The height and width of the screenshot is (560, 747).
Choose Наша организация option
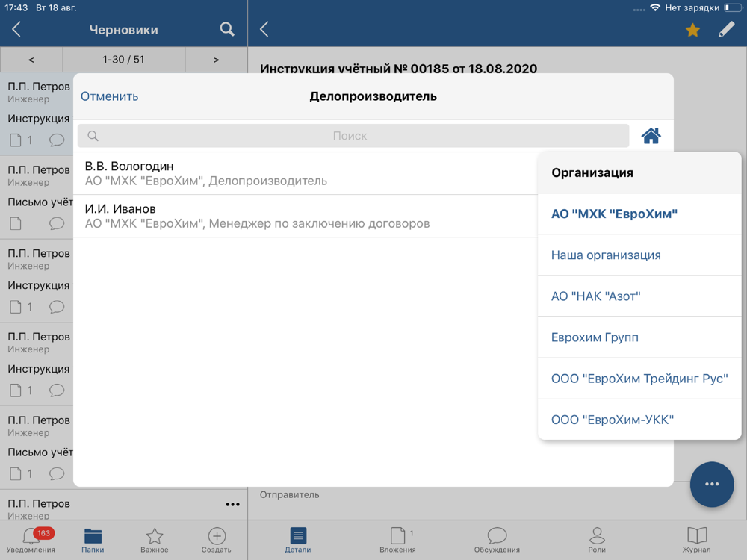[639, 255]
